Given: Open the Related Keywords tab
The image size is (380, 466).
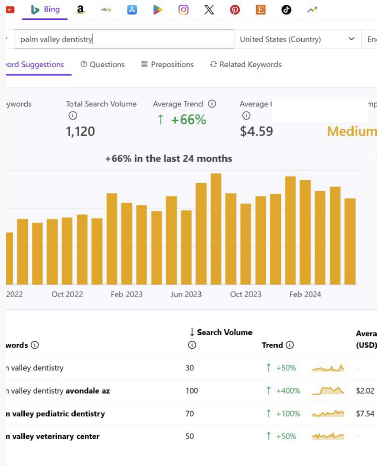Looking at the screenshot, I should click(x=246, y=64).
